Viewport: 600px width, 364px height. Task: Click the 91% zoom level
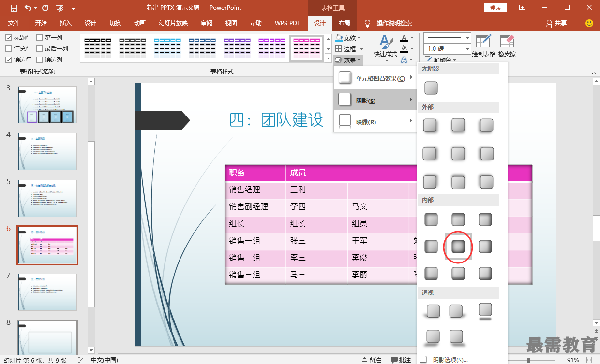pos(573,360)
